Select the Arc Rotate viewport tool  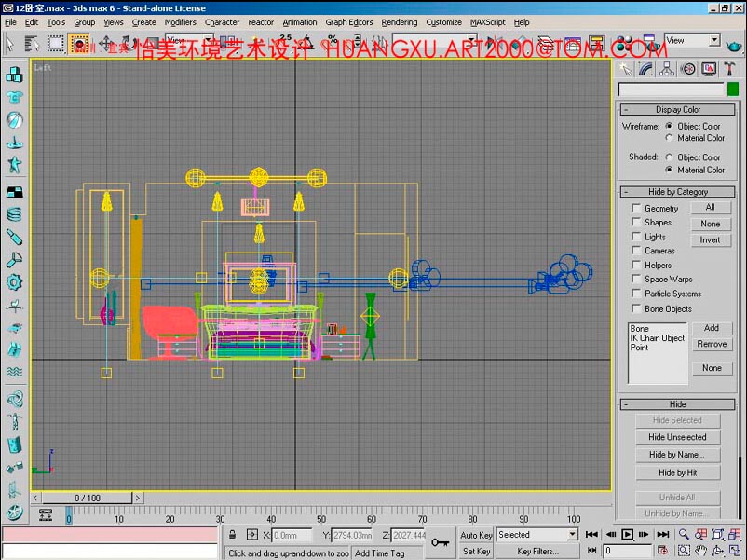click(x=717, y=551)
